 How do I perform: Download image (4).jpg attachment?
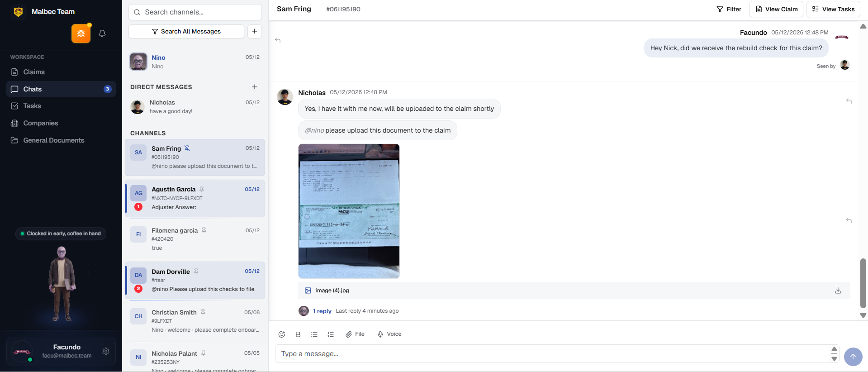click(838, 291)
